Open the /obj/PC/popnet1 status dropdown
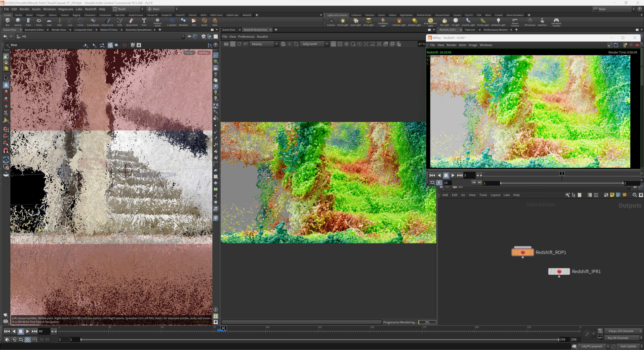 click(x=594, y=346)
